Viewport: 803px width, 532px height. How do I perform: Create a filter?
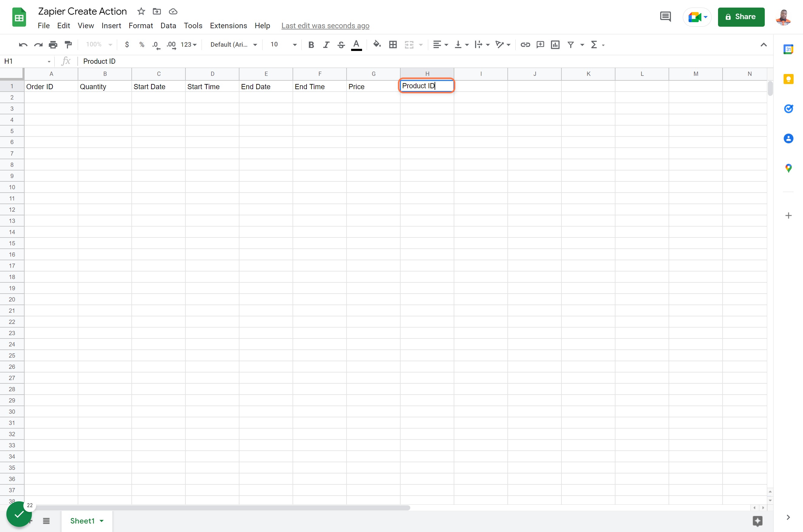tap(571, 45)
